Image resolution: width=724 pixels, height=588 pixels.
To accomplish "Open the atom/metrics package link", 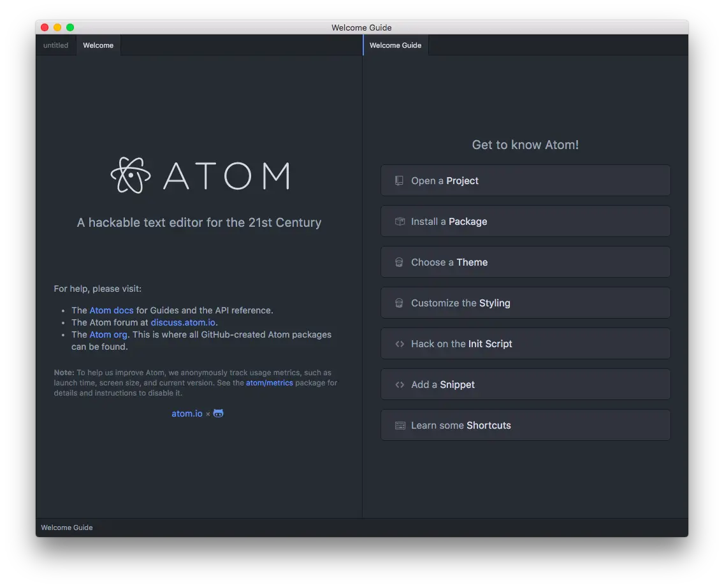I will pyautogui.click(x=269, y=383).
